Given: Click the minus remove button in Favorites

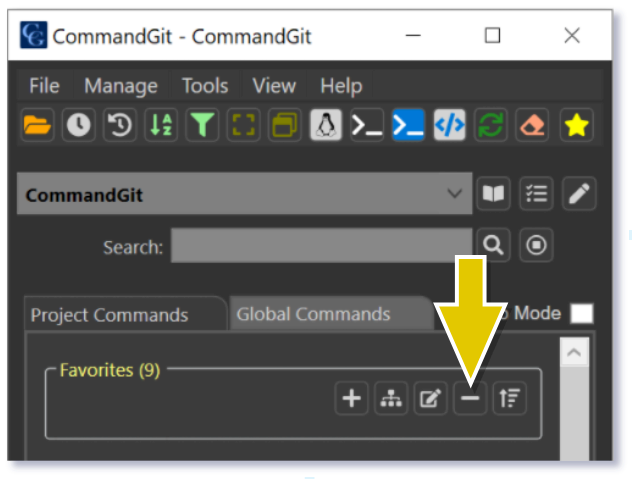Looking at the screenshot, I should pos(470,399).
